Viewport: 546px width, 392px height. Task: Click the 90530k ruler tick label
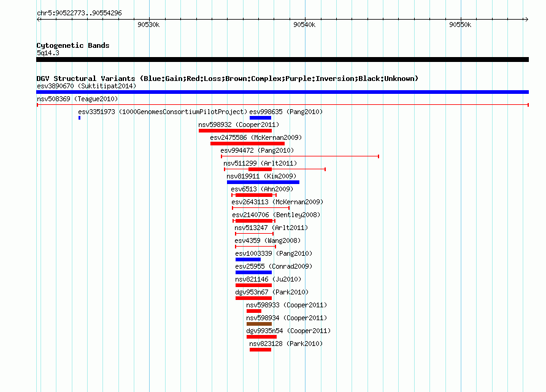pyautogui.click(x=148, y=25)
